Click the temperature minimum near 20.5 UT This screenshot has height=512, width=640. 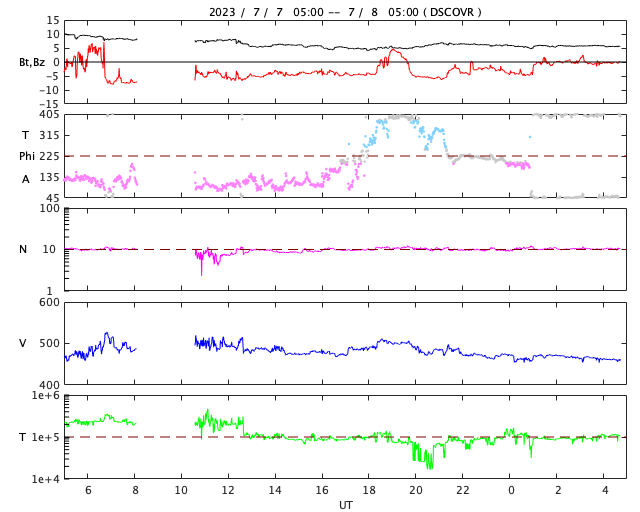click(429, 467)
